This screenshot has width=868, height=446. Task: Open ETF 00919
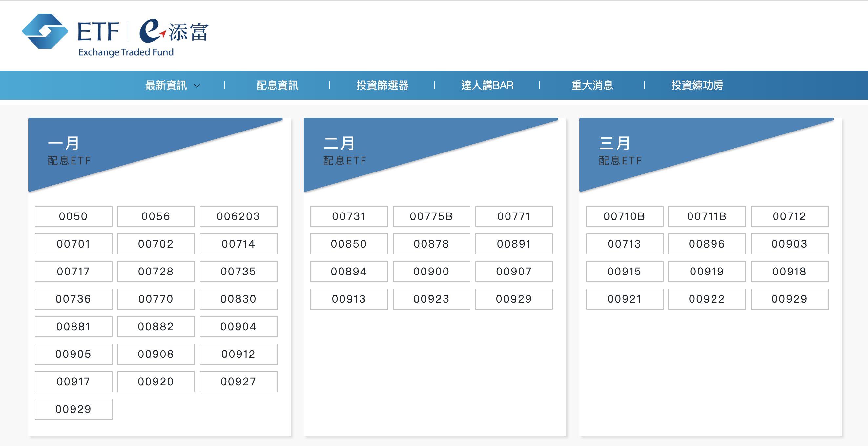(x=707, y=272)
